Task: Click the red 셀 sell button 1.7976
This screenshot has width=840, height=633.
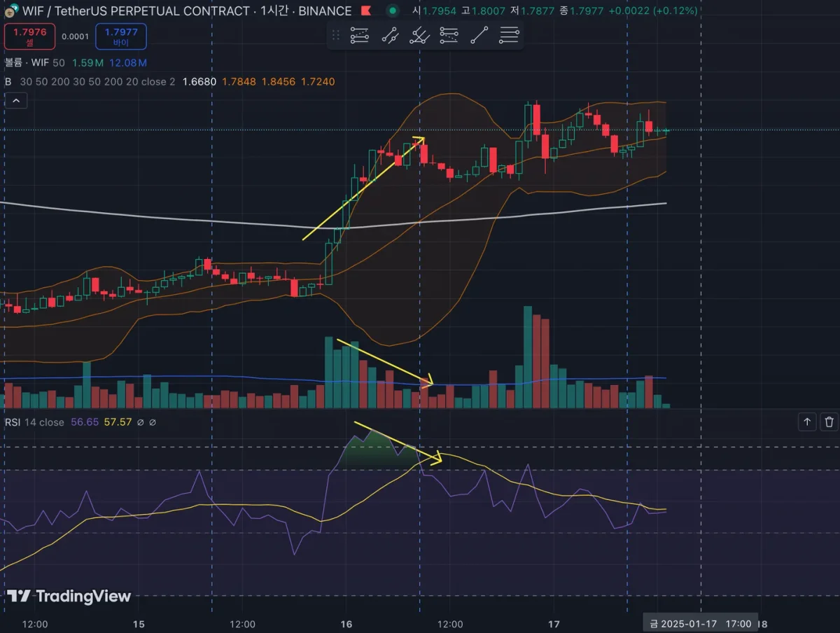Action: pos(29,36)
